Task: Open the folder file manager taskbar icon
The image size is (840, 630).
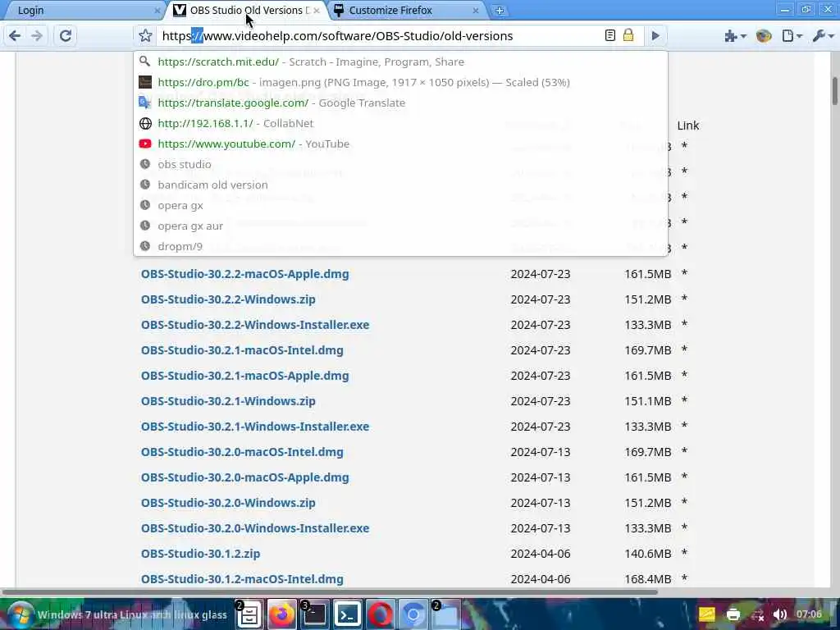Action: (446, 614)
